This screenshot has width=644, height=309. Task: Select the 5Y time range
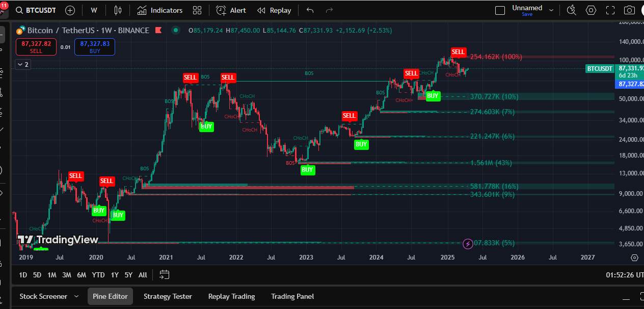point(128,275)
